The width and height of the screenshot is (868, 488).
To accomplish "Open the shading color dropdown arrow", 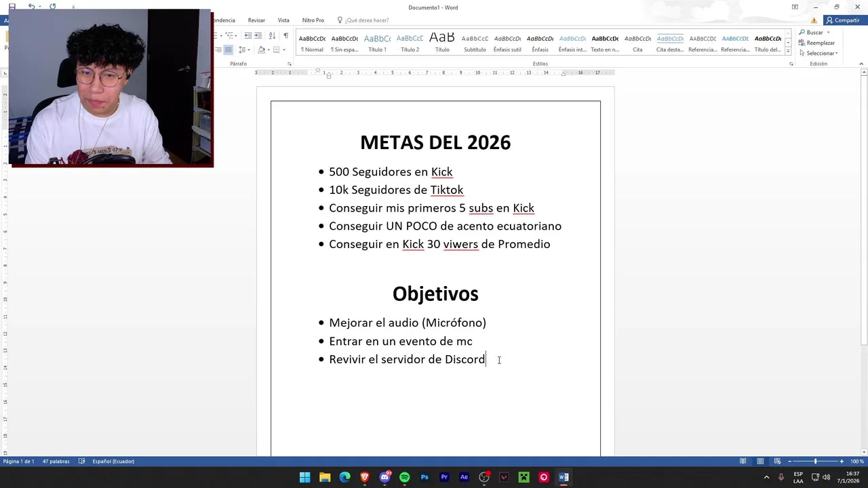I will 269,49.
